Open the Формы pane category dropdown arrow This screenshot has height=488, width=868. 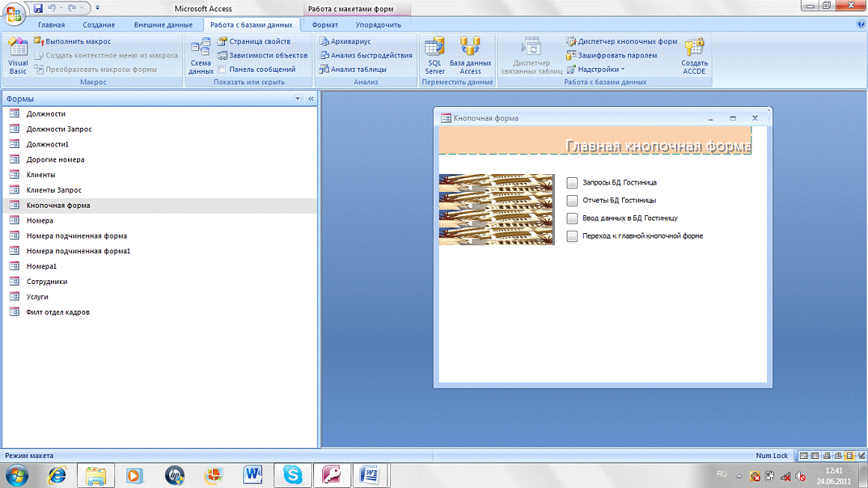pos(298,99)
